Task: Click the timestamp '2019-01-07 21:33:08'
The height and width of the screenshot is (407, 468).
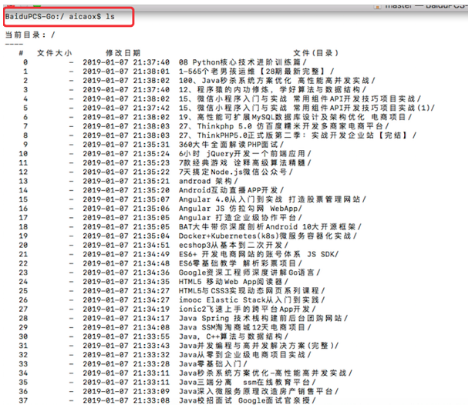Action: click(126, 401)
